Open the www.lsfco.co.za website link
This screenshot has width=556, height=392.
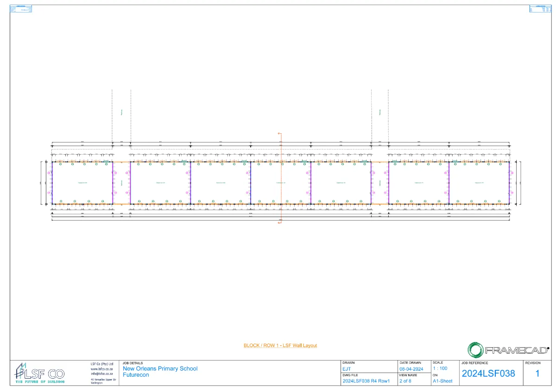coord(101,369)
